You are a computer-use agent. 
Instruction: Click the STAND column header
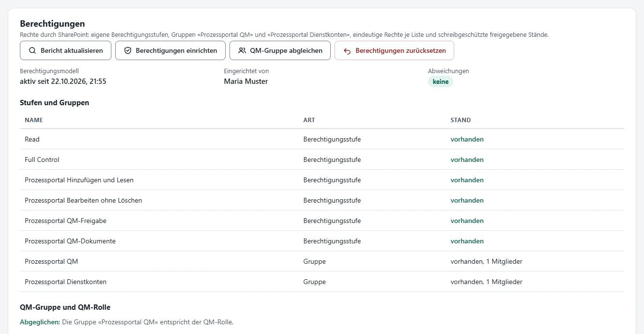460,120
